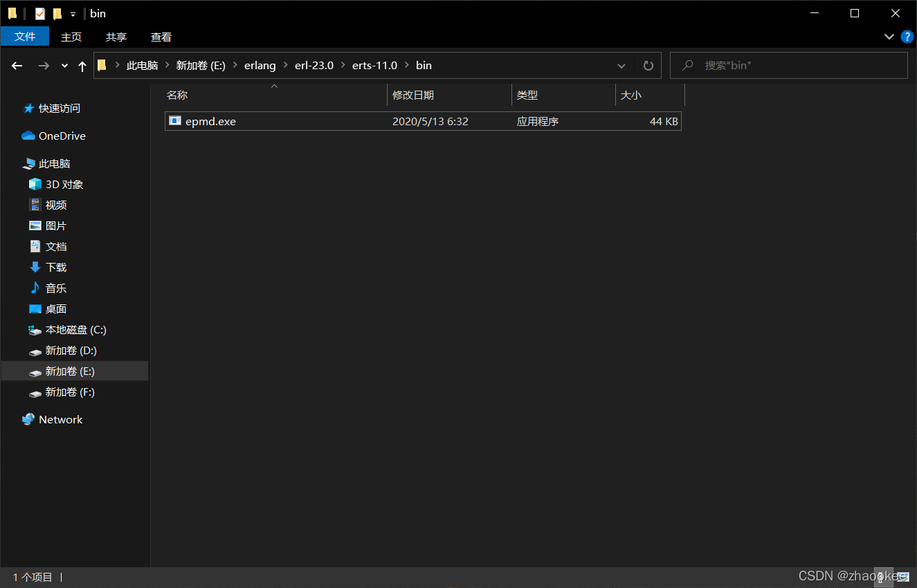This screenshot has width=917, height=588.
Task: Click the search box for bin
Action: click(x=788, y=66)
